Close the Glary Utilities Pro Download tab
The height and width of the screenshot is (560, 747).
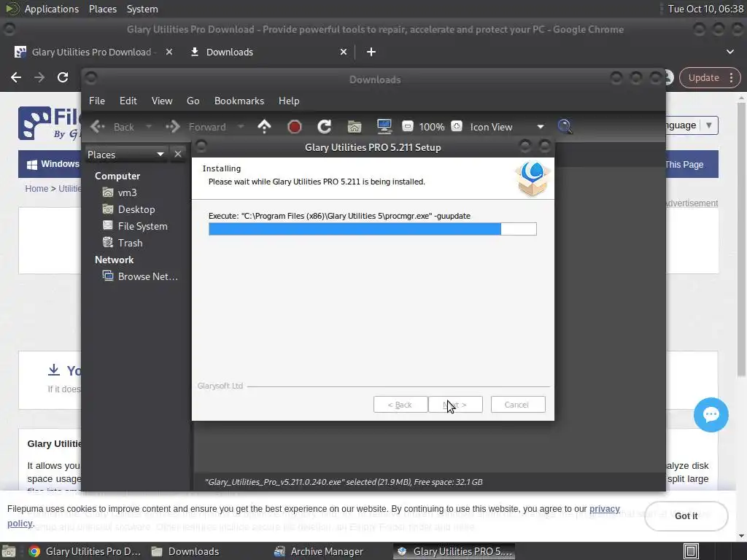pyautogui.click(x=169, y=52)
